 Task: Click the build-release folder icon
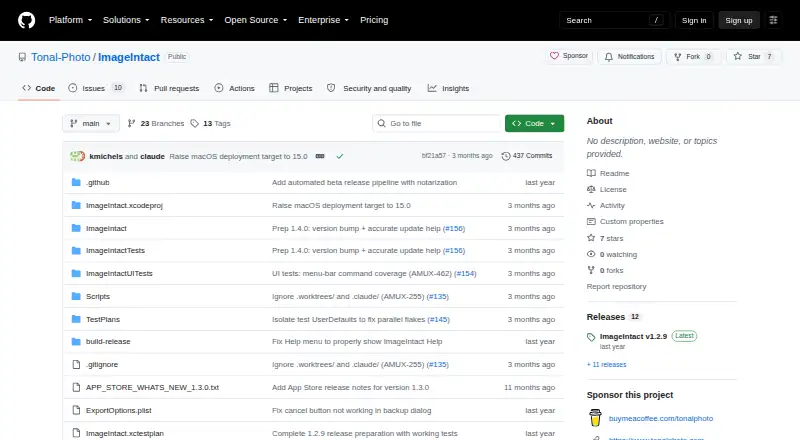(76, 341)
